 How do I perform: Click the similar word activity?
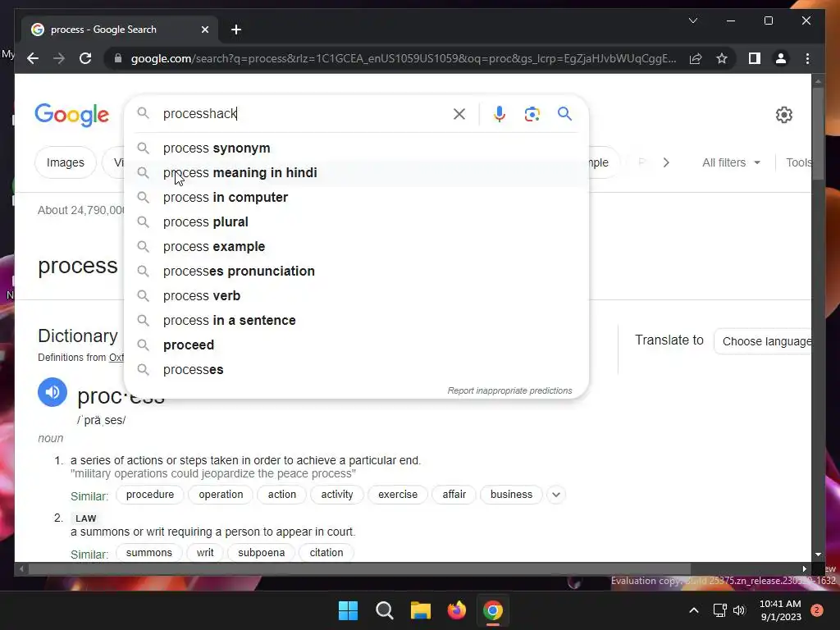coord(337,495)
